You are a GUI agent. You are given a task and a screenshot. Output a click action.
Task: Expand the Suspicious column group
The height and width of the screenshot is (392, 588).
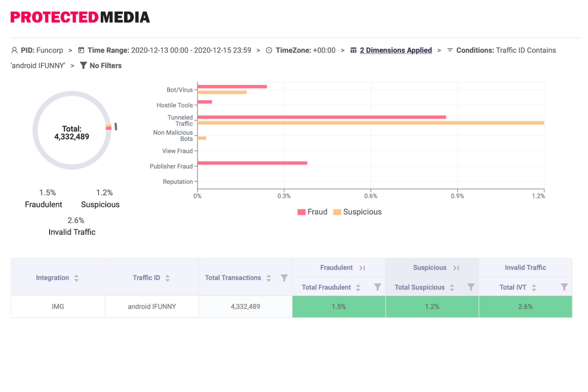click(456, 268)
